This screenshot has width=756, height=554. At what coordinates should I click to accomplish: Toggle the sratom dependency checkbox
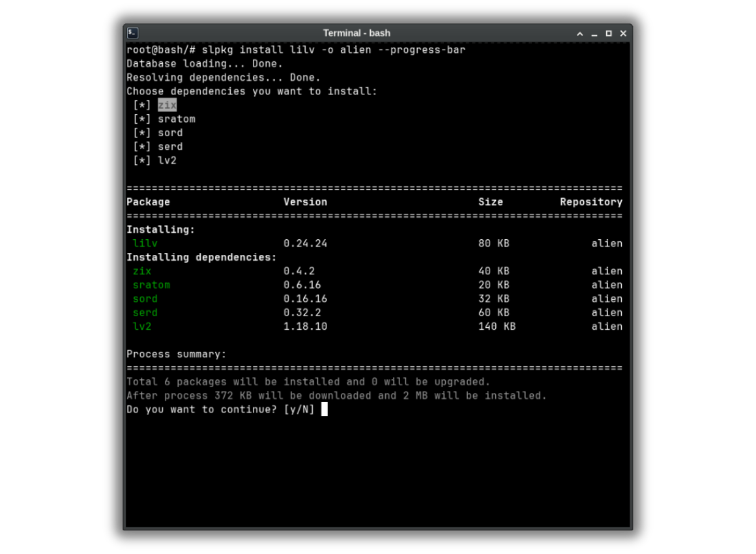pos(142,119)
